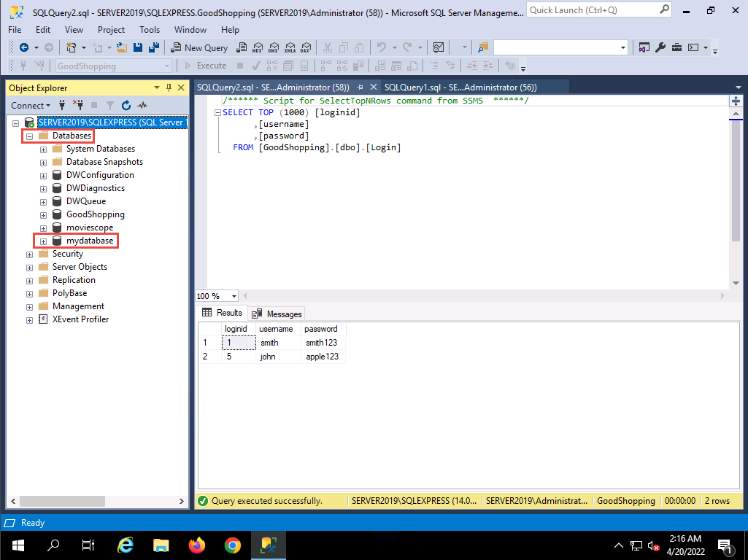Click the Disconnect icon in Object Explorer
The image size is (748, 560).
click(x=77, y=105)
